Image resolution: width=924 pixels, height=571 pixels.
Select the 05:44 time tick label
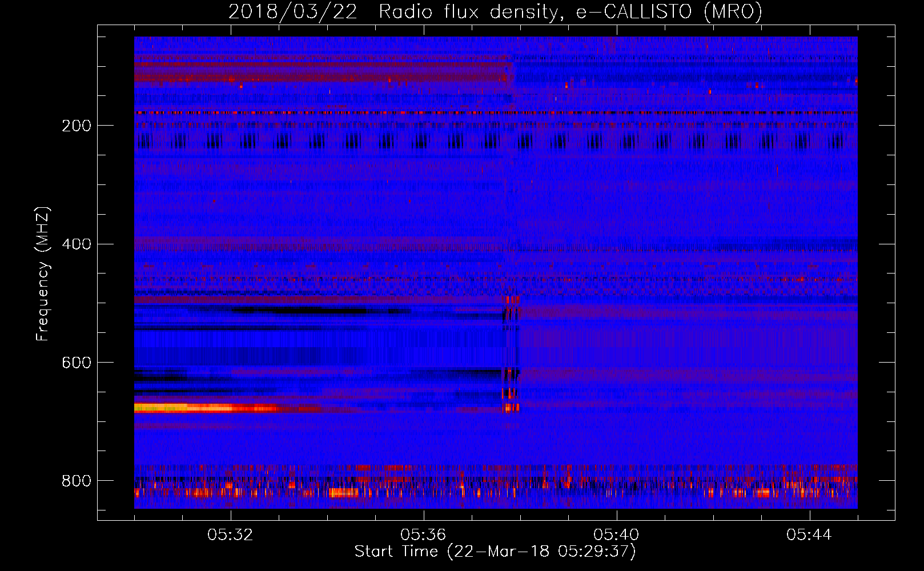click(809, 535)
